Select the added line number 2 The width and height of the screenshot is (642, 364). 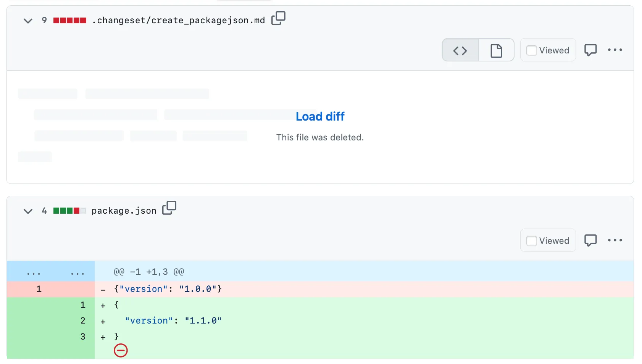[x=83, y=321]
